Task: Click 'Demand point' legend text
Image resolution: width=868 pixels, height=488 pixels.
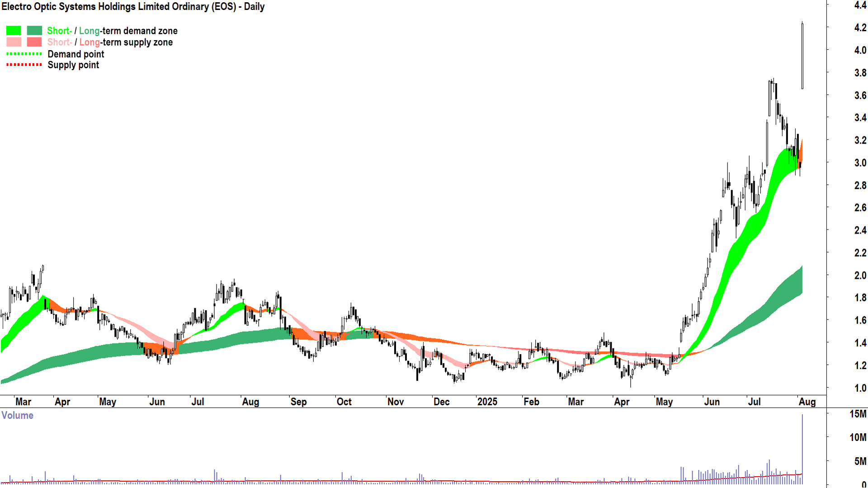Action: pyautogui.click(x=76, y=54)
